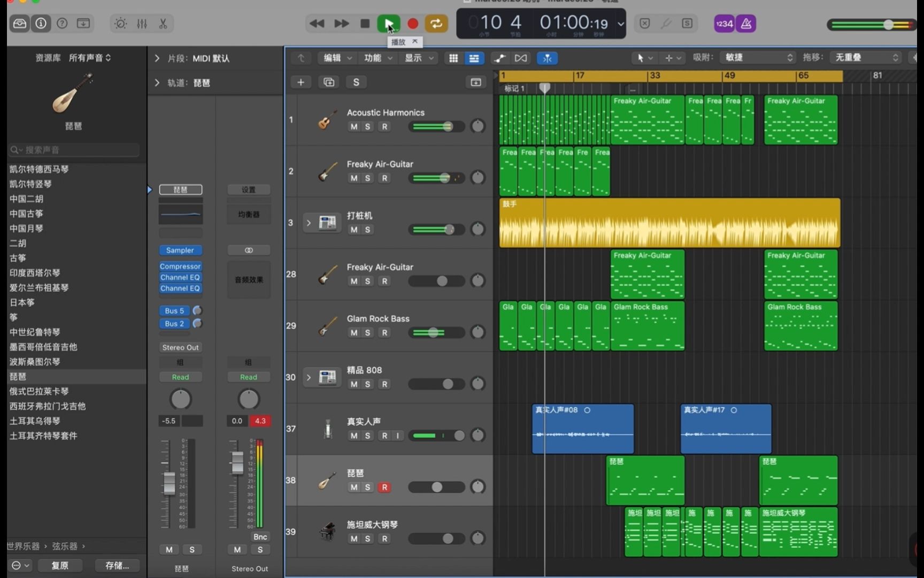Image resolution: width=924 pixels, height=578 pixels.
Task: Toggle the automation curve button
Action: coord(500,58)
